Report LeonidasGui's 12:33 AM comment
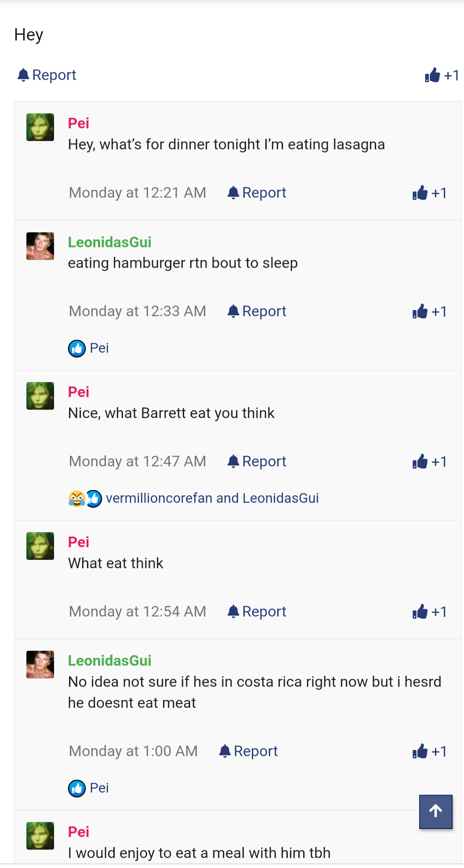This screenshot has width=464, height=868. tap(257, 311)
